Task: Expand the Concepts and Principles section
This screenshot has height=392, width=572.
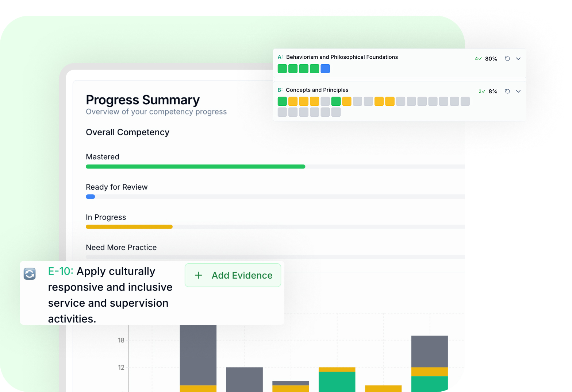Action: click(x=518, y=91)
